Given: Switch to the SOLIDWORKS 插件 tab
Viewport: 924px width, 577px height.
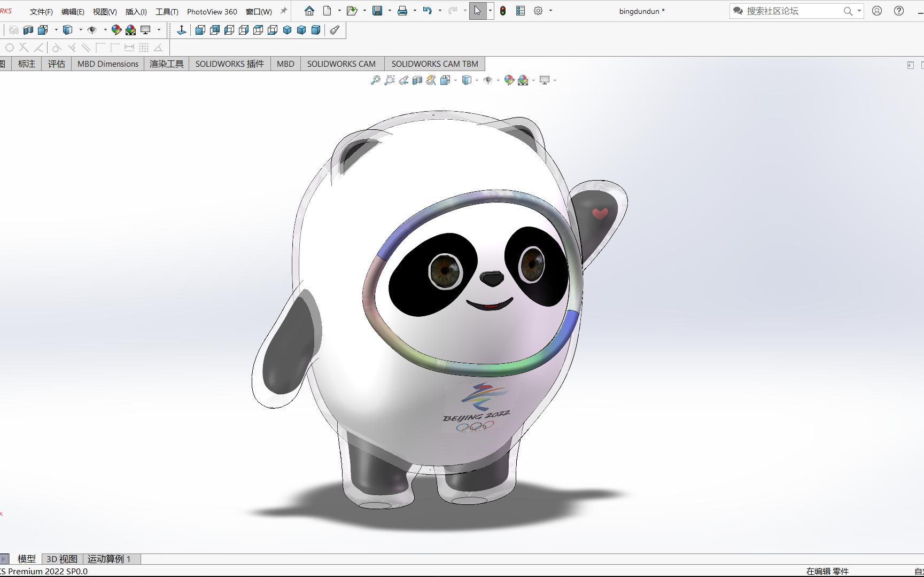Looking at the screenshot, I should 230,64.
